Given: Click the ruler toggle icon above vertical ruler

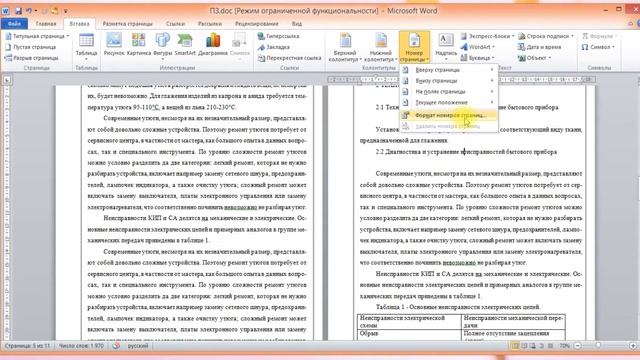Looking at the screenshot, I should click(x=7, y=80).
